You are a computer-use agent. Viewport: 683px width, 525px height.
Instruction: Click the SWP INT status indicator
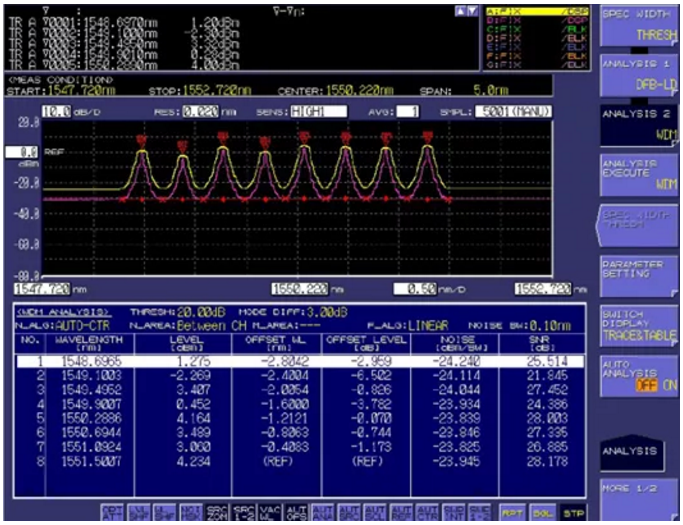click(453, 513)
